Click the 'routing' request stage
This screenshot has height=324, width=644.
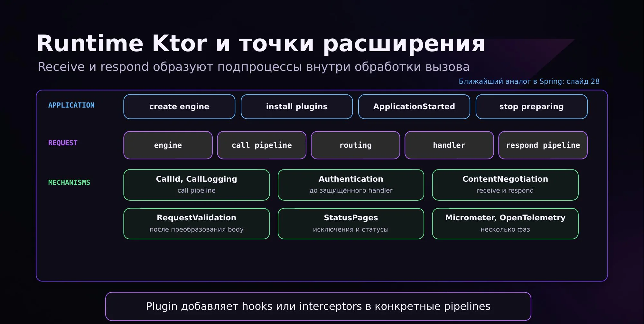(x=355, y=145)
